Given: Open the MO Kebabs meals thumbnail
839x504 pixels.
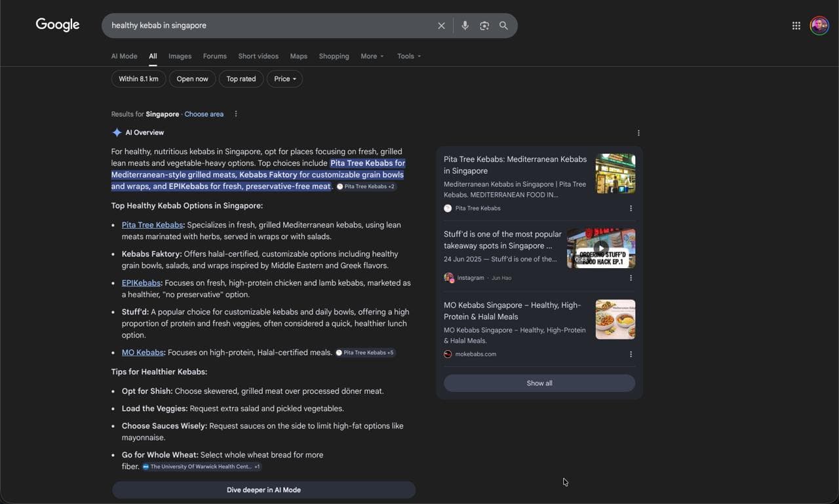Looking at the screenshot, I should pyautogui.click(x=615, y=319).
